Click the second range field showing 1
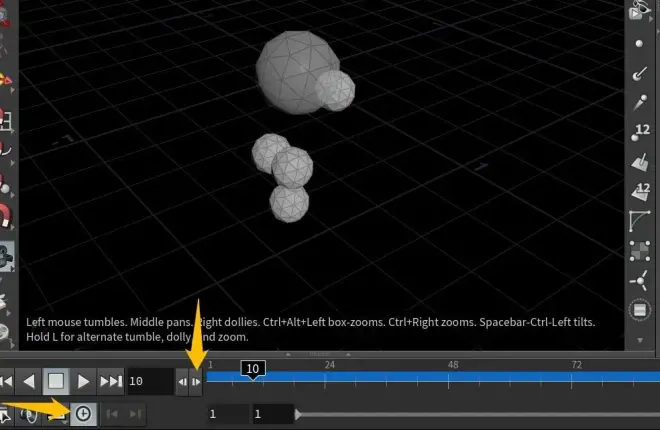 coord(273,414)
